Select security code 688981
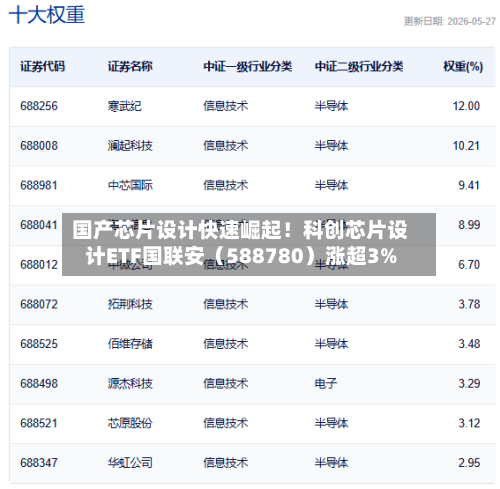 coord(39,185)
